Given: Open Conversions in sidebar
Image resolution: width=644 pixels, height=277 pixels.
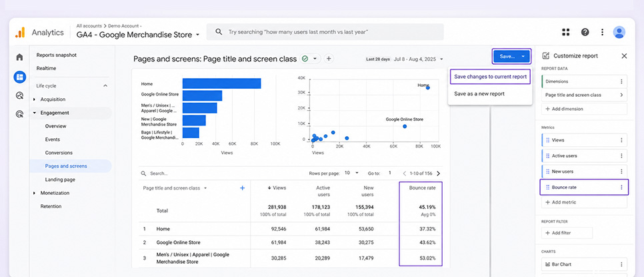Looking at the screenshot, I should click(59, 152).
